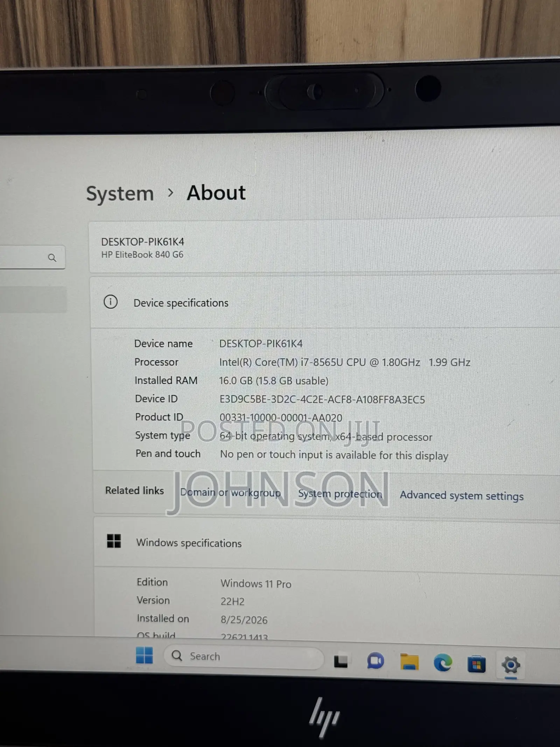The width and height of the screenshot is (560, 747).
Task: Click the Edition label
Action: [152, 582]
